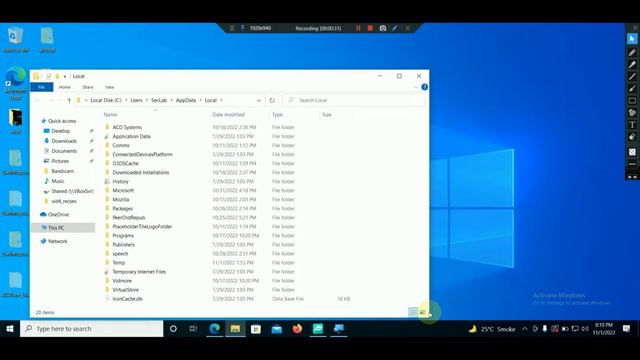Open the Share ribbon tab
The image size is (640, 360).
[88, 87]
